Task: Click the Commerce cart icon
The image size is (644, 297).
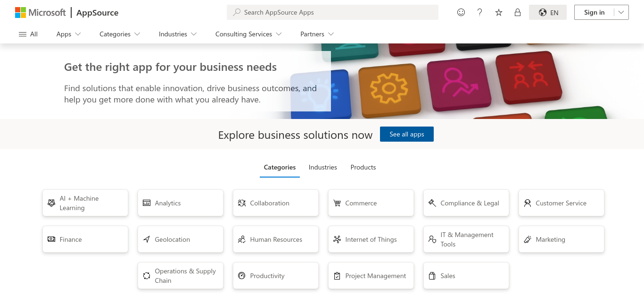Action: coord(337,203)
